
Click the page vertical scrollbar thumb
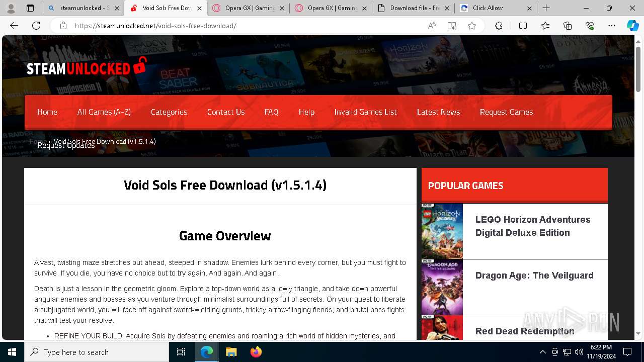[638, 69]
